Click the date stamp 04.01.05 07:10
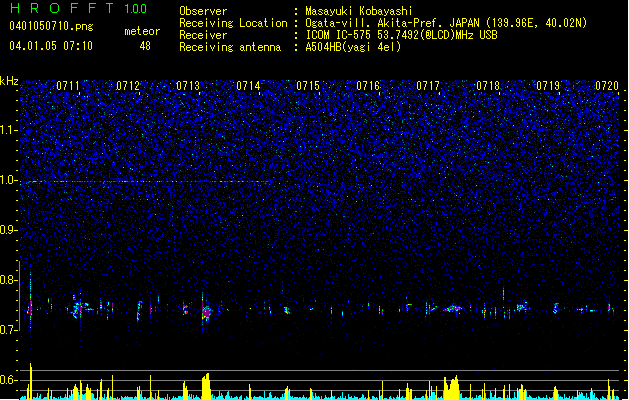This screenshot has width=629, height=400. (x=51, y=46)
